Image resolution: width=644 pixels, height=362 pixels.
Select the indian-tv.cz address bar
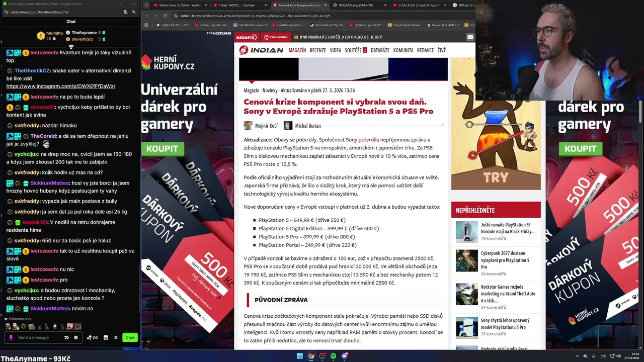pos(322,16)
